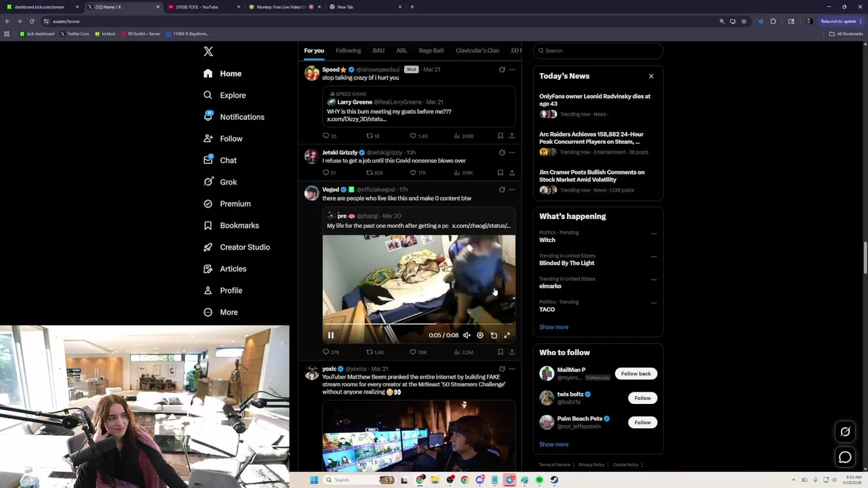Open the OnlyFans owner news story
The height and width of the screenshot is (488, 868).
(595, 100)
